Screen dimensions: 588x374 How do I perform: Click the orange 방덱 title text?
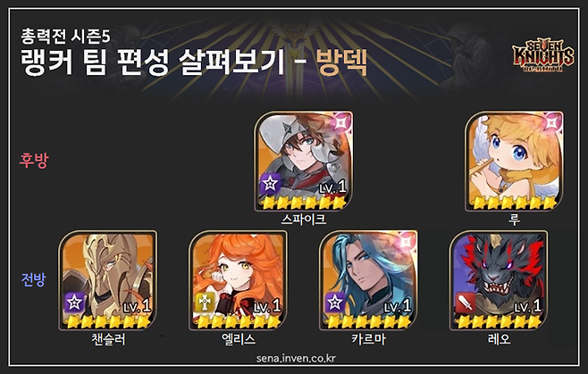[x=341, y=62]
